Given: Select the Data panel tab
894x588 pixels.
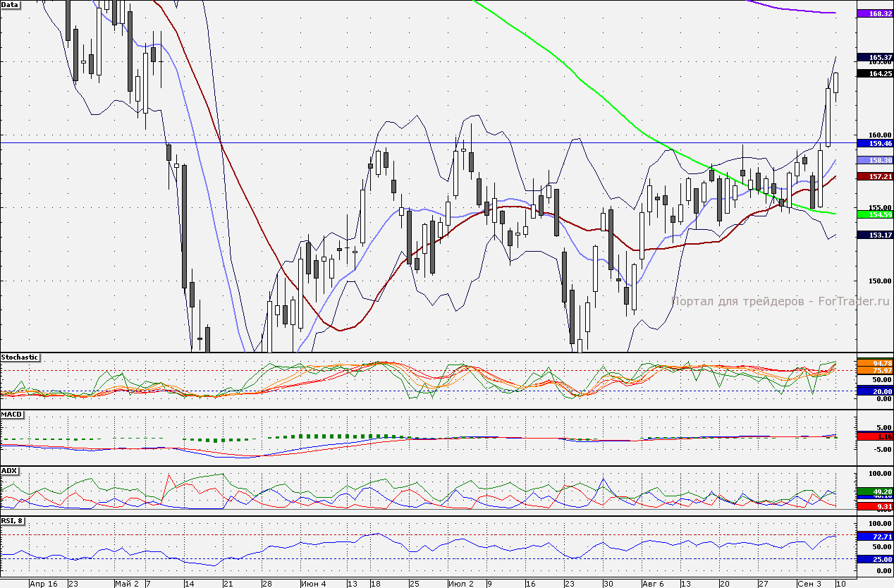Looking at the screenshot, I should click(x=9, y=6).
